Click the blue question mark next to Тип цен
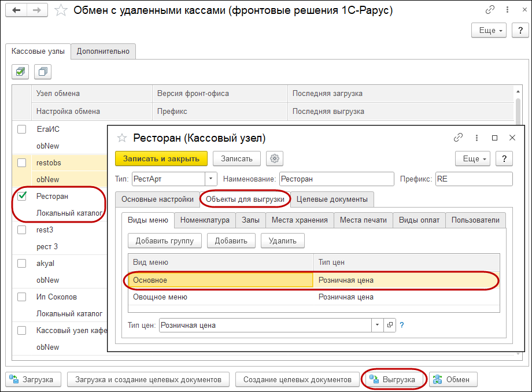Viewport: 532px width, 392px height. coord(402,325)
